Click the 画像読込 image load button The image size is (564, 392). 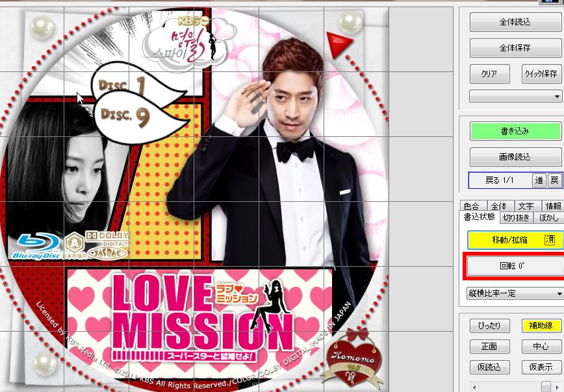pyautogui.click(x=515, y=156)
